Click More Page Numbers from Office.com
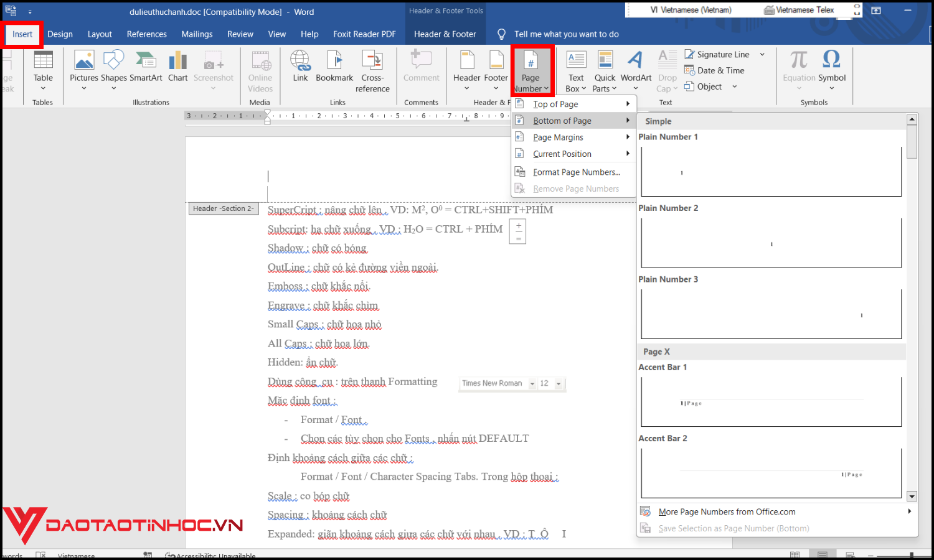 click(x=727, y=511)
